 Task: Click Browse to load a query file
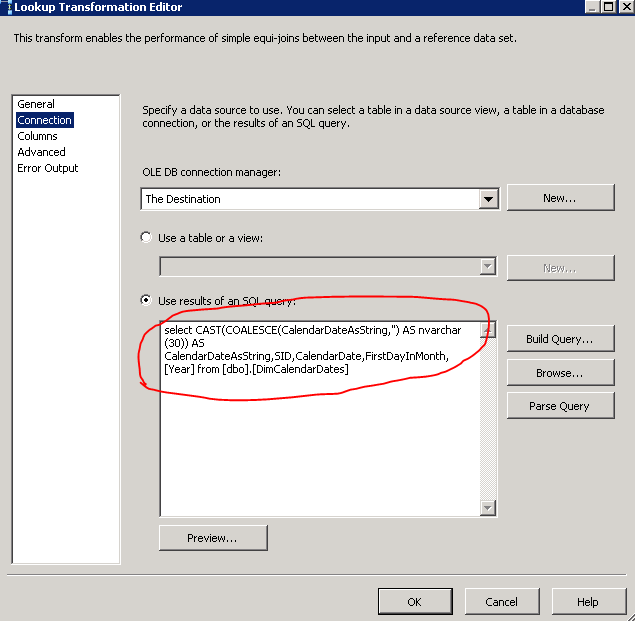click(560, 373)
